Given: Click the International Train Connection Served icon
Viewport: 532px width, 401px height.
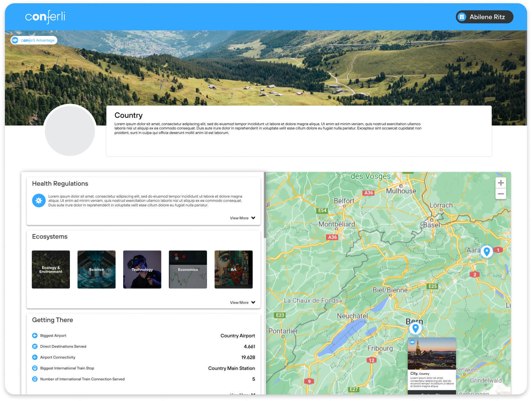Looking at the screenshot, I should (x=35, y=379).
